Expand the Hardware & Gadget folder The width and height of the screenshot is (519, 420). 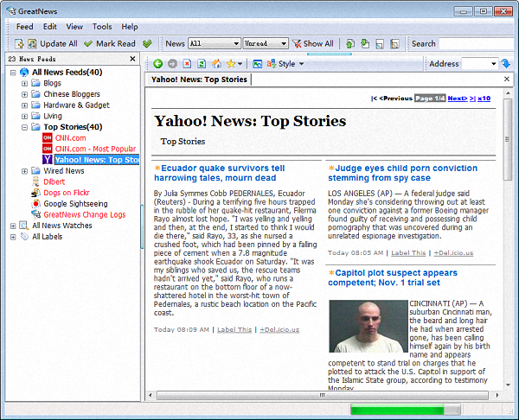(x=25, y=105)
